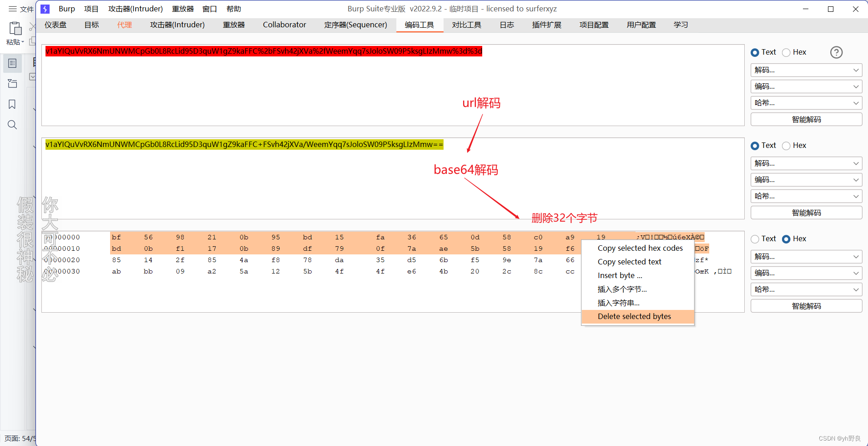Click the paste clipboard icon in background window
The height and width of the screenshot is (446, 868).
pyautogui.click(x=15, y=29)
